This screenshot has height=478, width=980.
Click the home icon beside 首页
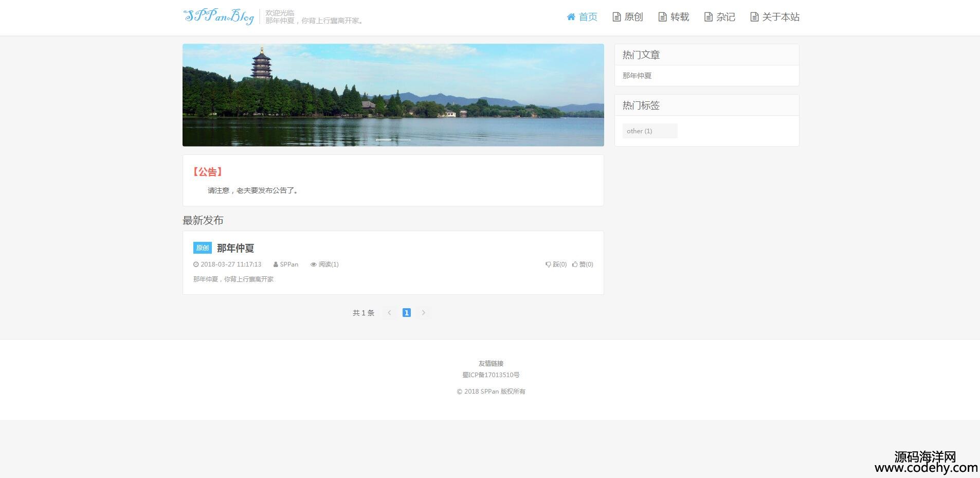[571, 17]
